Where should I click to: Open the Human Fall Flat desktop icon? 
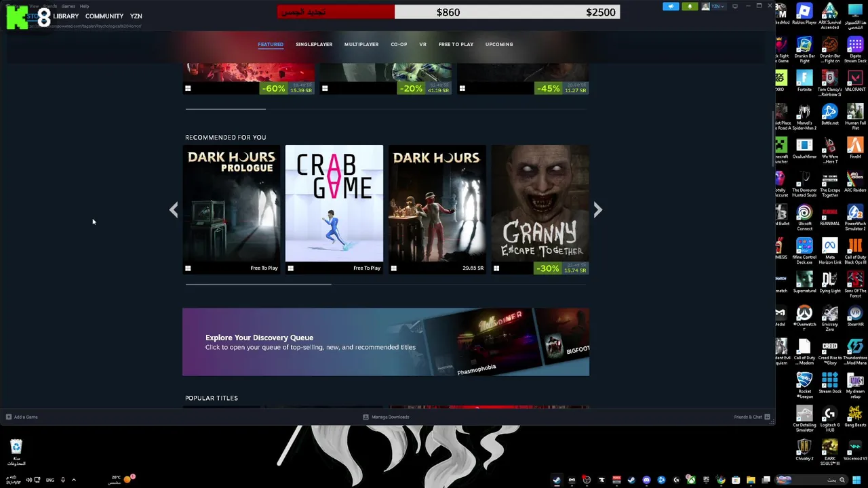[855, 117]
